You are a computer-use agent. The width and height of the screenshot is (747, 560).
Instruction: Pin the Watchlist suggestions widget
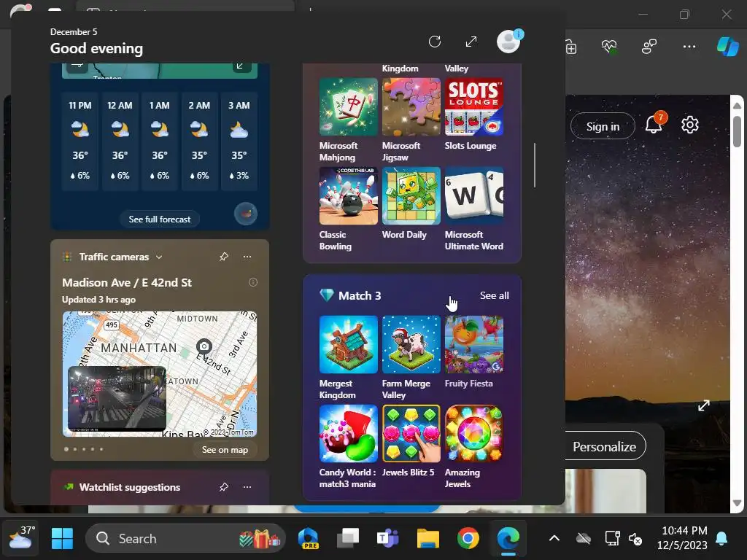point(224,487)
